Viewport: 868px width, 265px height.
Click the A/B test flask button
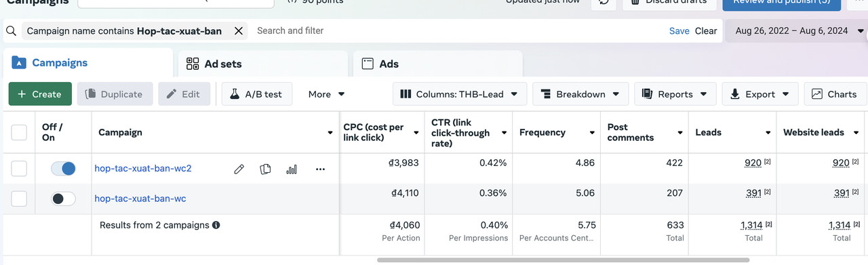pyautogui.click(x=257, y=94)
